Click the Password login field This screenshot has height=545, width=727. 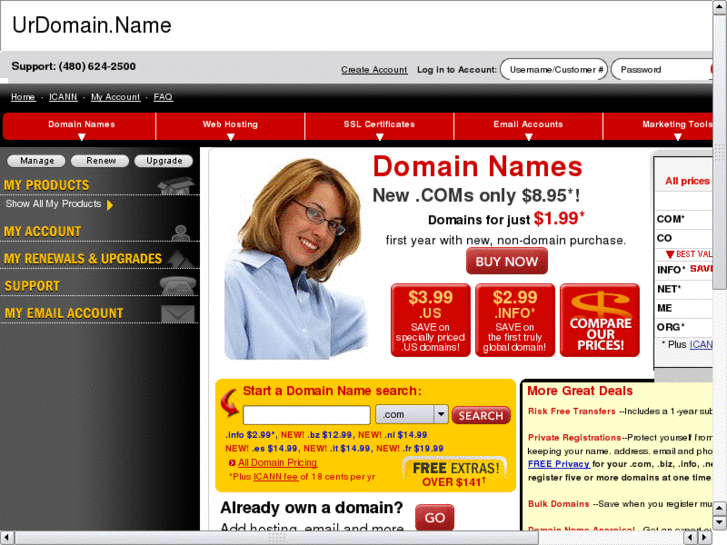tap(662, 70)
